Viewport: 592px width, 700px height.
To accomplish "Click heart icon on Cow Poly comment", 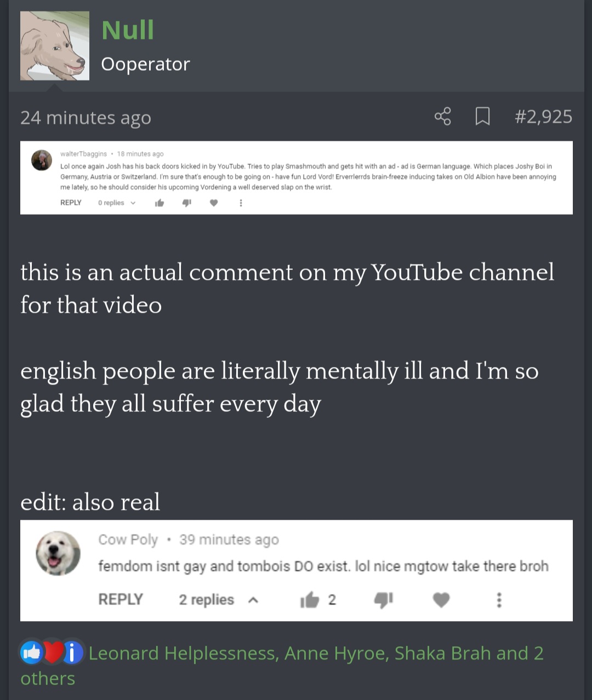I will [x=441, y=600].
